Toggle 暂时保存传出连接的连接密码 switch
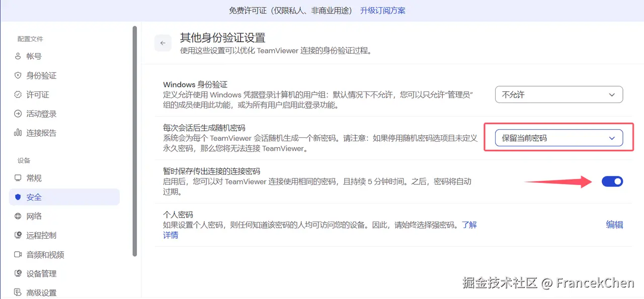Viewport: 644px width, 299px height. [x=612, y=181]
